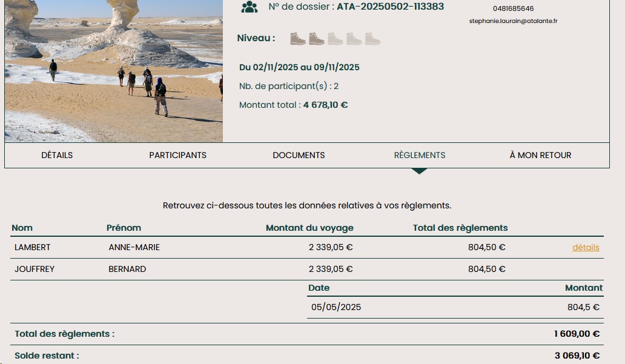Image resolution: width=625 pixels, height=364 pixels.
Task: Click the fourth boot icon in Niveau
Action: coord(354,39)
